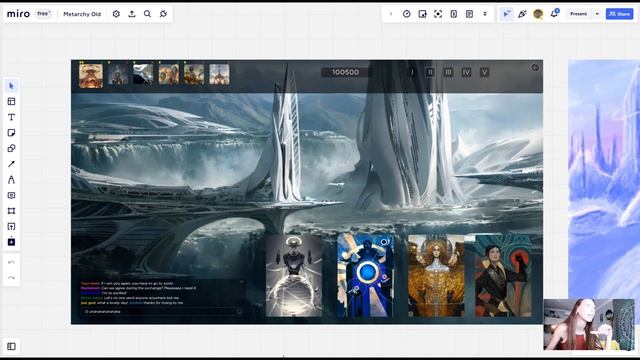Click the circular refresh icon in game header
This screenshot has height=360, width=640.
click(x=535, y=67)
